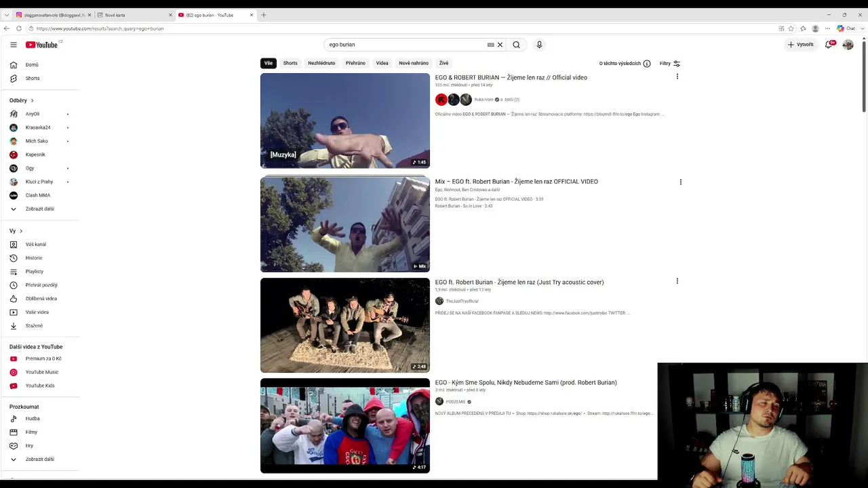Open more options for first video result
This screenshot has width=868, height=488.
(x=677, y=77)
